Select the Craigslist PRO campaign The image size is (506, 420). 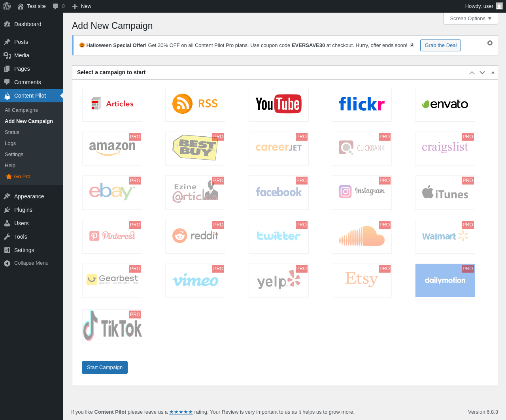[445, 149]
